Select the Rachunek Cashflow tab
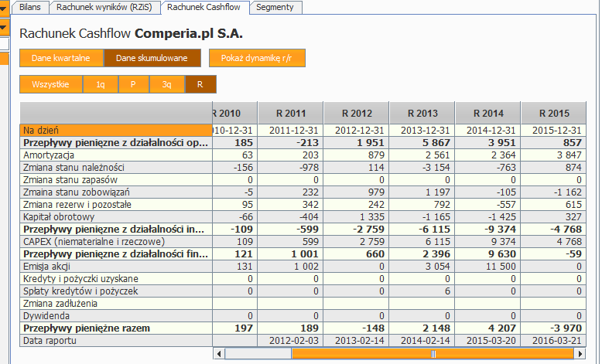The width and height of the screenshot is (602, 364). (204, 7)
